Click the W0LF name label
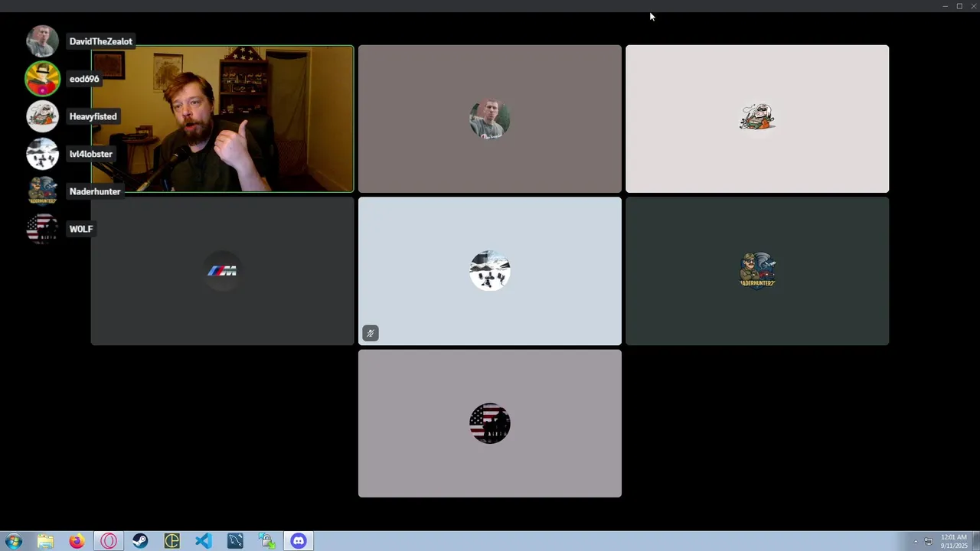Screen dimensions: 980x551 (x=81, y=229)
